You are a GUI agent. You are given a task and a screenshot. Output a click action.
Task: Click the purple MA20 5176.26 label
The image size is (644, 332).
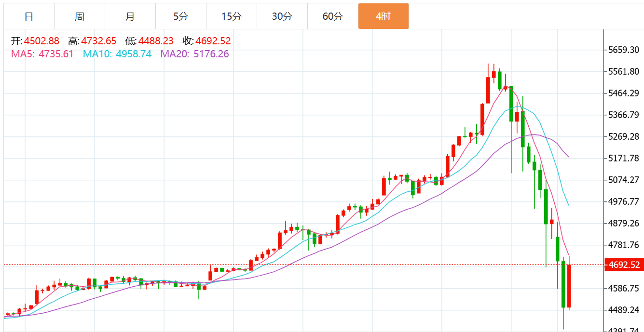point(195,54)
